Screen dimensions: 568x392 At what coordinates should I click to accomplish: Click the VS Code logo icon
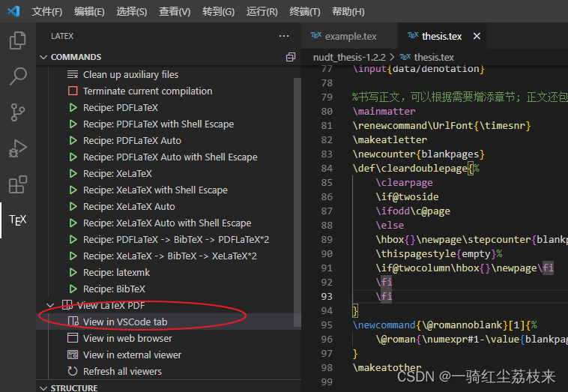click(13, 11)
